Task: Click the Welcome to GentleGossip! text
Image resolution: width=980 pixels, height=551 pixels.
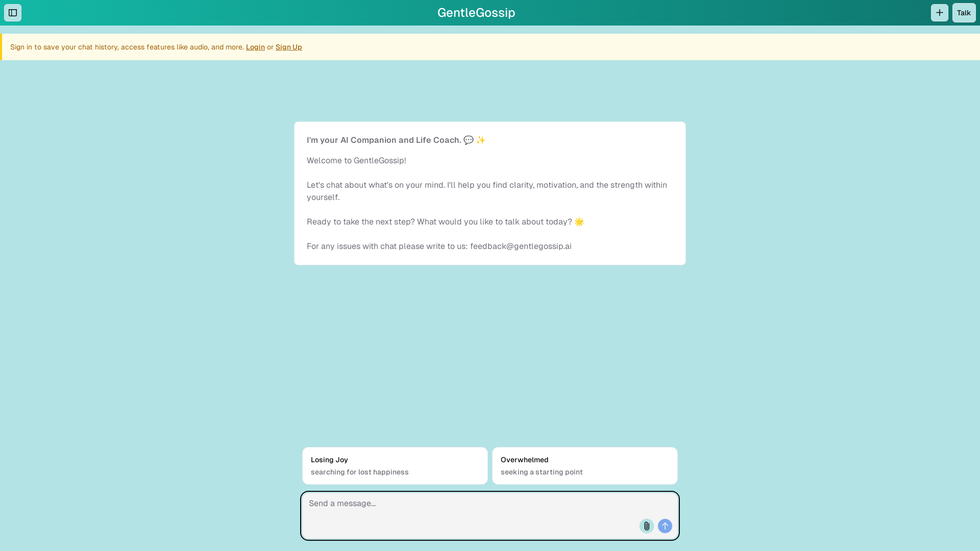Action: [x=356, y=161]
